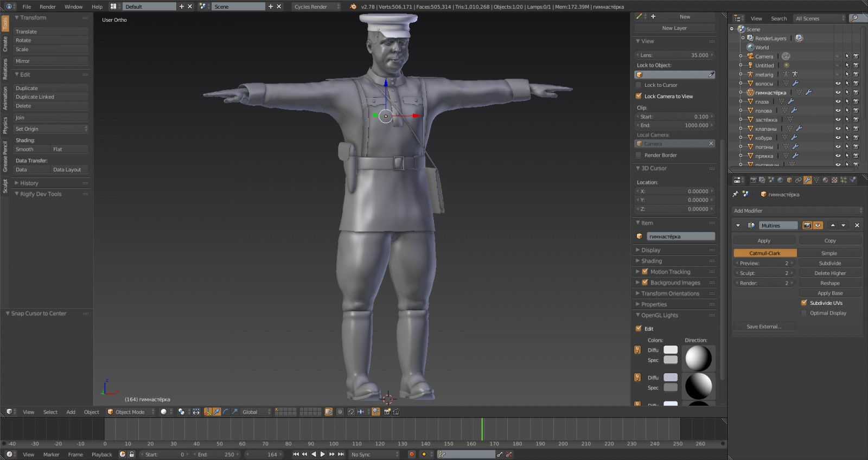
Task: Open the Render Layers properties tab
Action: click(x=762, y=180)
